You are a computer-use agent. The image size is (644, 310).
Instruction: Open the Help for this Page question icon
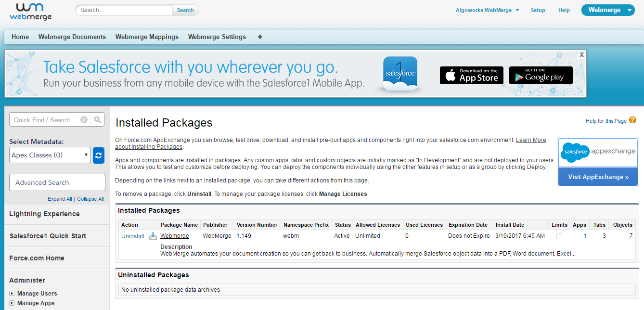[632, 120]
